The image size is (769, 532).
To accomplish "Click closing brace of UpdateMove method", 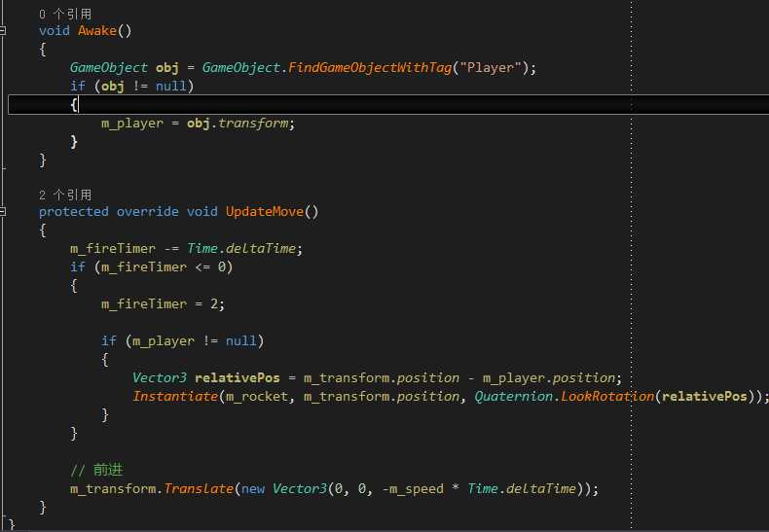I will pyautogui.click(x=43, y=507).
